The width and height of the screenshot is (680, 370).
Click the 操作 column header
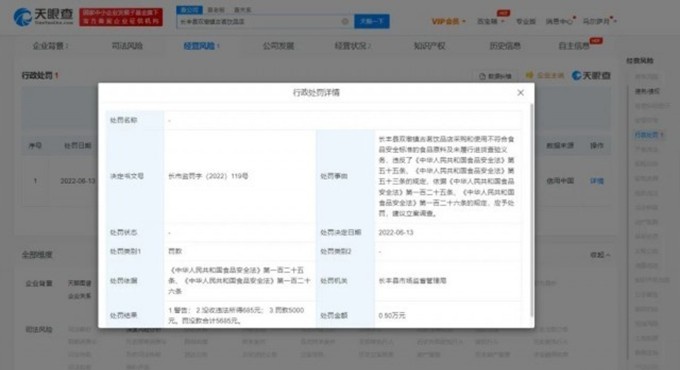pyautogui.click(x=596, y=146)
